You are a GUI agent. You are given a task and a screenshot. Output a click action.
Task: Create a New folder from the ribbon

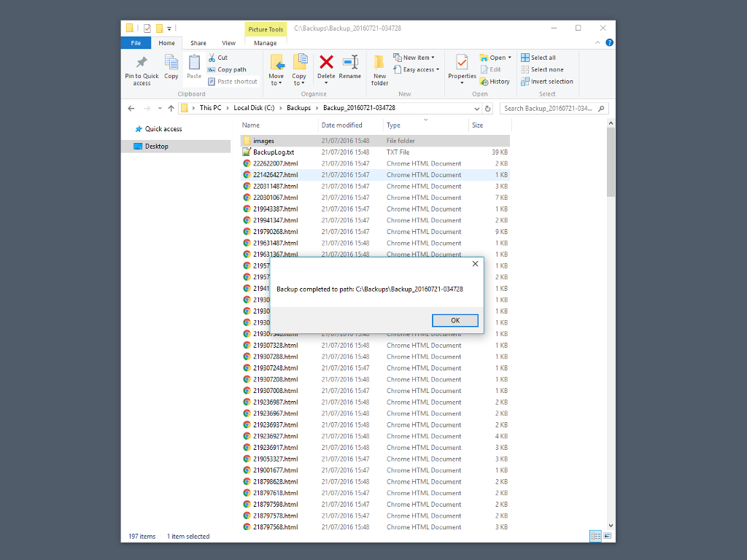click(379, 69)
